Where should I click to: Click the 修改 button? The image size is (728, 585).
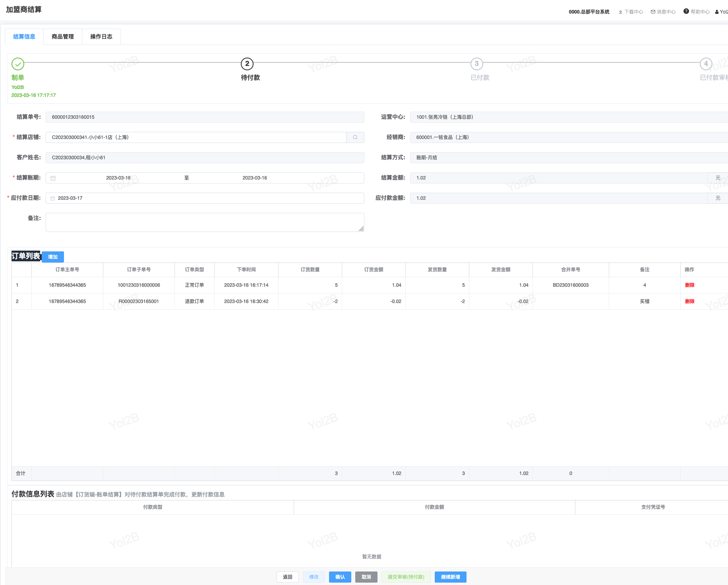[314, 577]
